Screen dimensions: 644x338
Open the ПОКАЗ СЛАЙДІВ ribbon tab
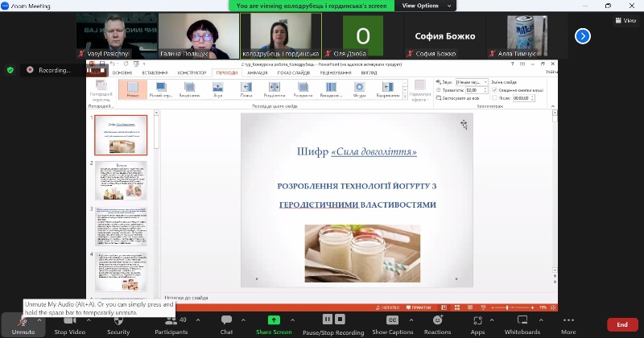click(294, 72)
